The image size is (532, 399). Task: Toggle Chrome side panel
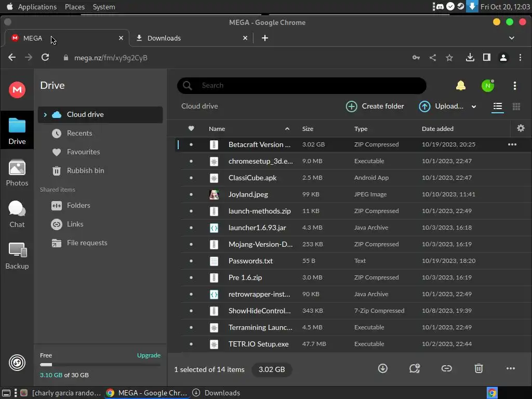pyautogui.click(x=486, y=57)
